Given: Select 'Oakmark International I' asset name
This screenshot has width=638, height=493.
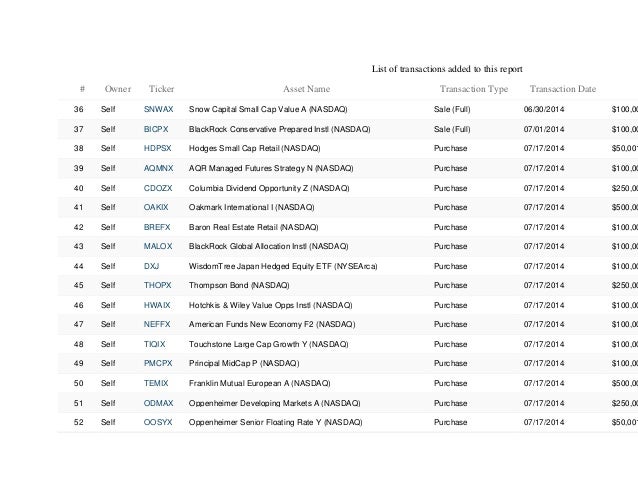Looking at the screenshot, I should [231, 207].
